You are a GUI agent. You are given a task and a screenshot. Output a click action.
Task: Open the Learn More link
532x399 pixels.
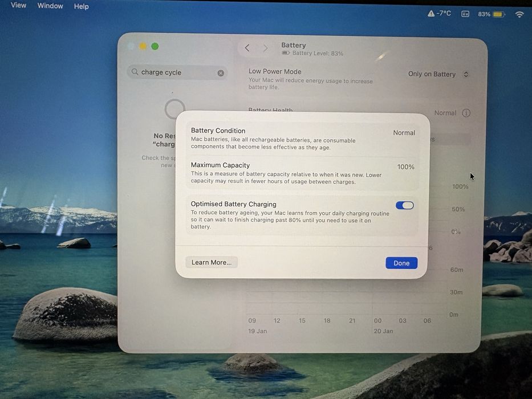pyautogui.click(x=212, y=262)
